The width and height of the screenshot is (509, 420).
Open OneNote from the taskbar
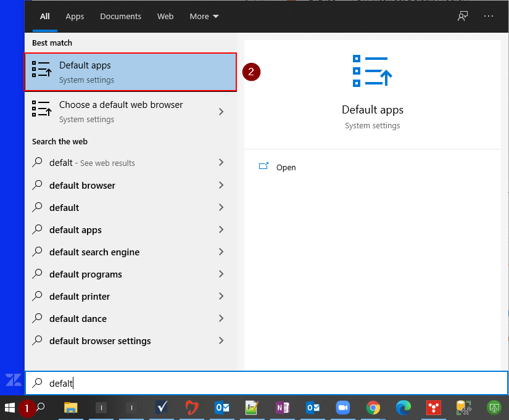282,408
